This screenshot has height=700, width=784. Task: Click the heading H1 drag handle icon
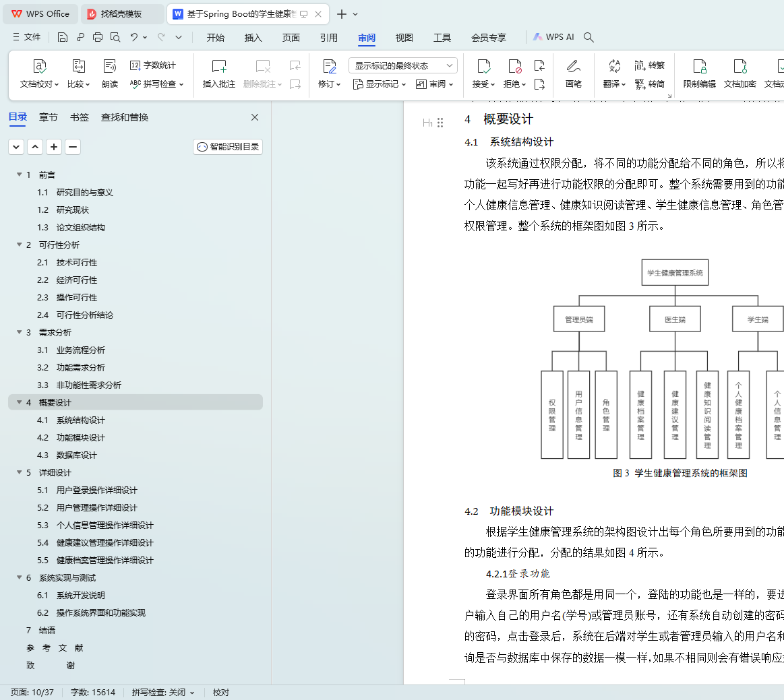[x=440, y=123]
